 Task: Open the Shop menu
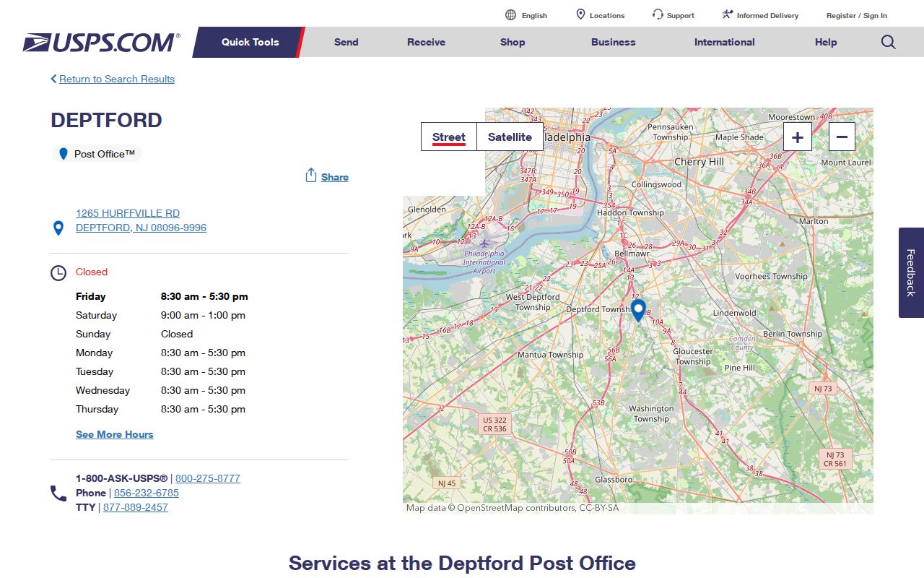513,42
